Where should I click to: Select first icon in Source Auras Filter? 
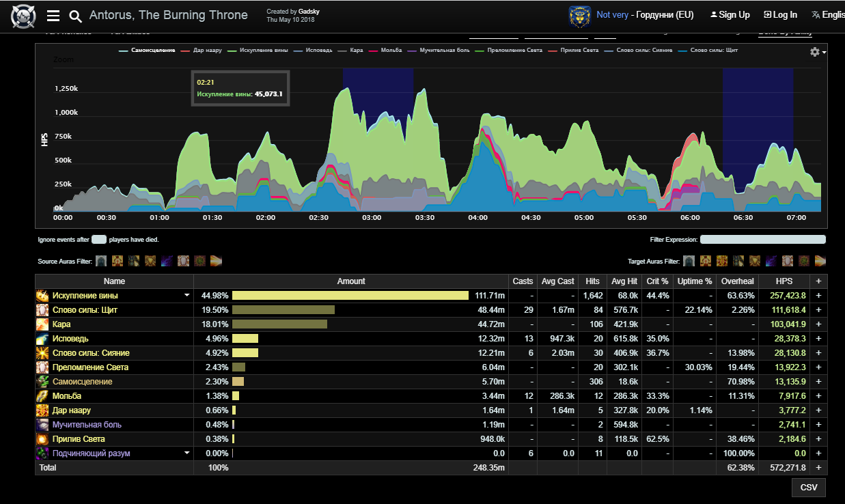tap(101, 261)
